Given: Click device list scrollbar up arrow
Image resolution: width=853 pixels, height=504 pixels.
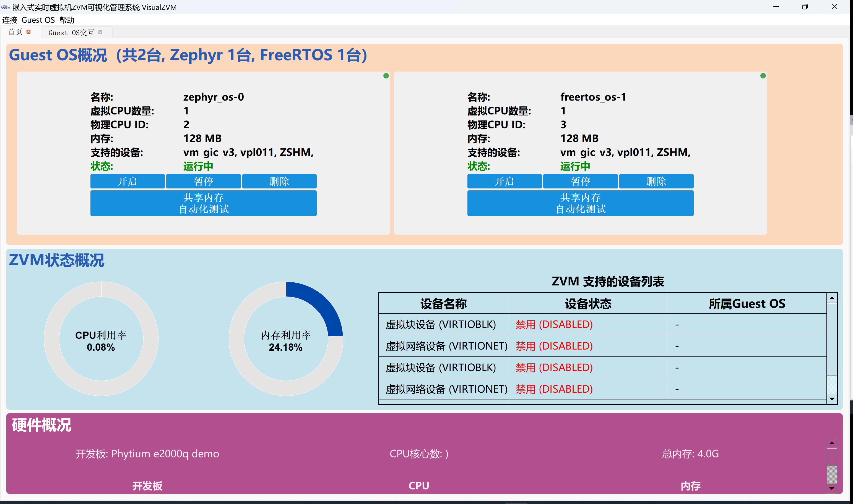Looking at the screenshot, I should tap(832, 298).
